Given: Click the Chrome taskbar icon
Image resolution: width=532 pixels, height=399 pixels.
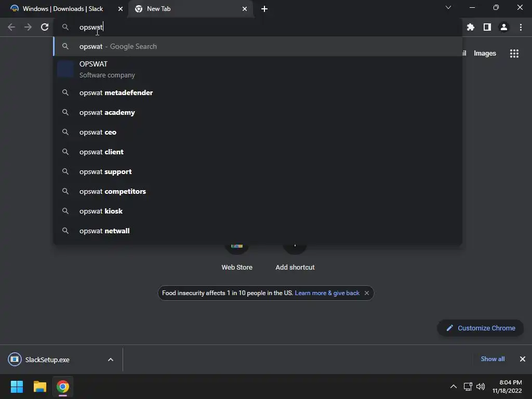Looking at the screenshot, I should pos(63,387).
